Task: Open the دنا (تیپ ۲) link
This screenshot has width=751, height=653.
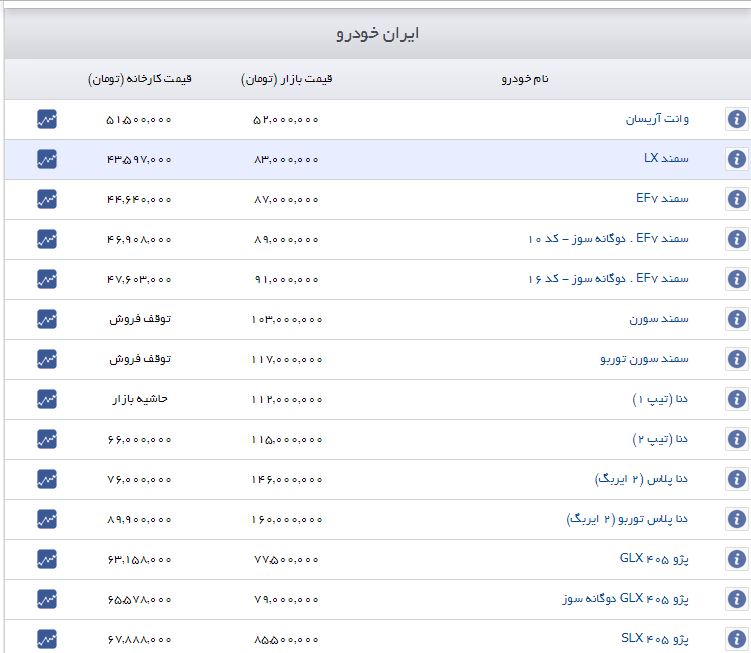Action: pyautogui.click(x=660, y=438)
